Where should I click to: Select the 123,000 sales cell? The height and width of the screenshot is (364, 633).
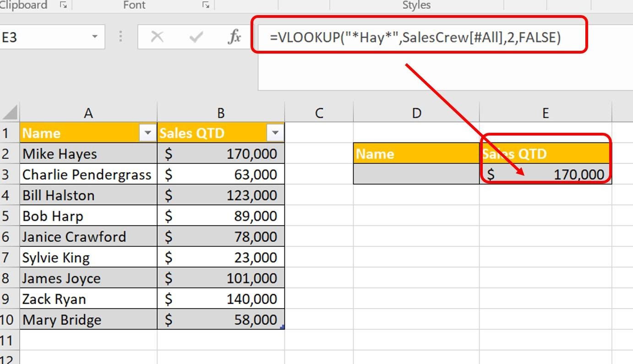point(221,195)
